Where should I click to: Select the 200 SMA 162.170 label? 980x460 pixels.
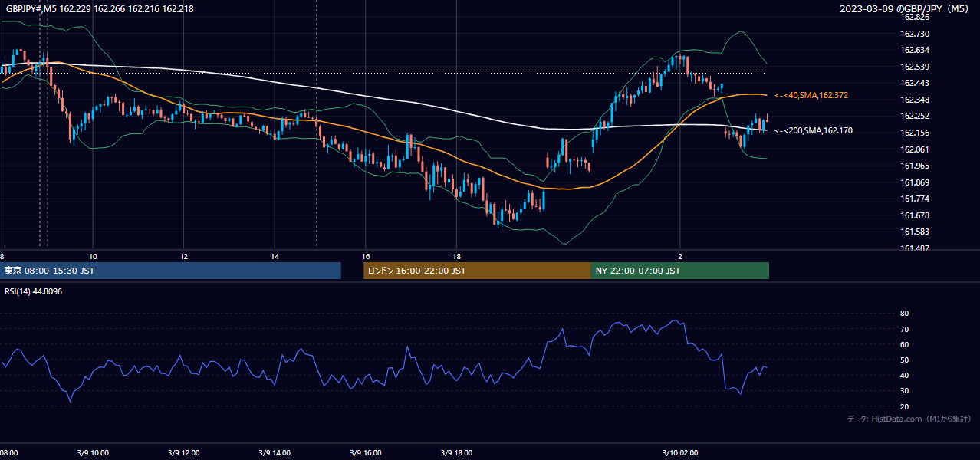coord(813,131)
